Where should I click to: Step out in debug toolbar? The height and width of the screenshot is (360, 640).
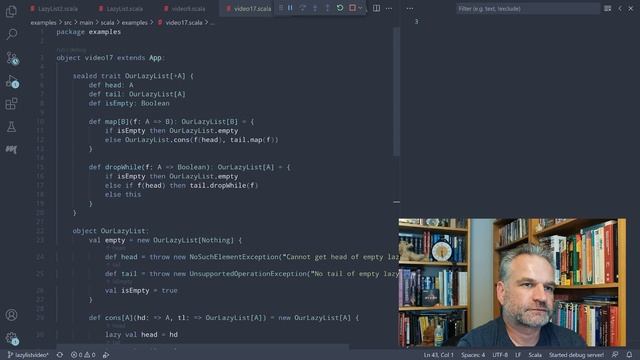click(x=327, y=8)
